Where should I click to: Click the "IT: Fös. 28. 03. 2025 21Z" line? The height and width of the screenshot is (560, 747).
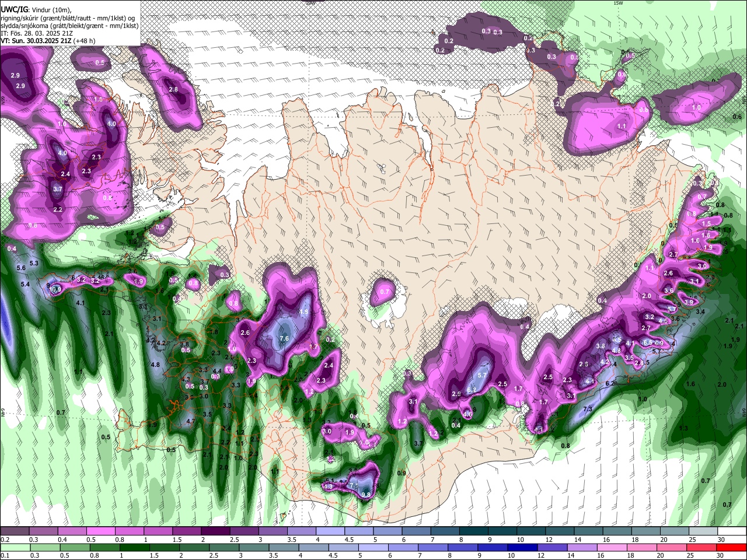pyautogui.click(x=36, y=34)
